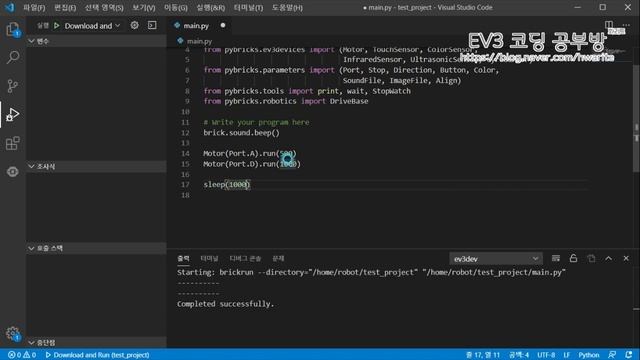Select the main.py editor tab
Viewport: 640px width, 360px height.
pyautogui.click(x=200, y=25)
